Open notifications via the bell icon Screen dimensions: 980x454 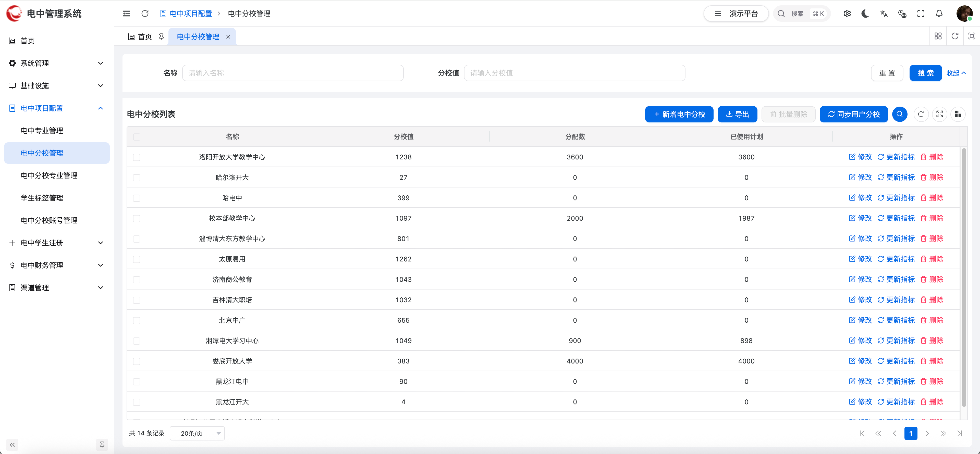939,13
